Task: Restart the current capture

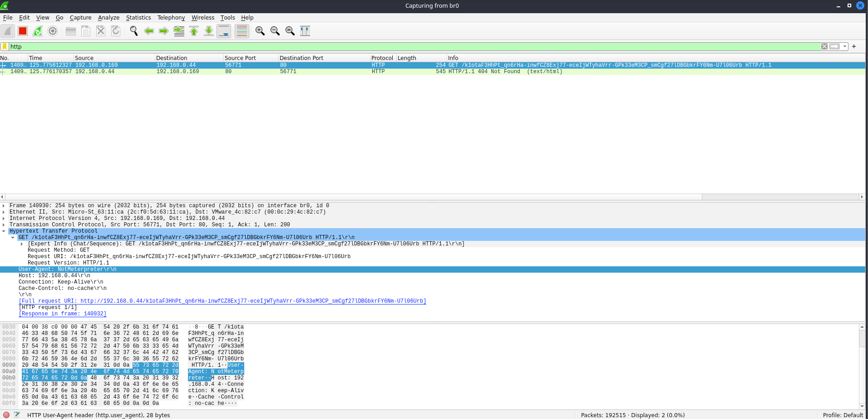Action: (38, 31)
